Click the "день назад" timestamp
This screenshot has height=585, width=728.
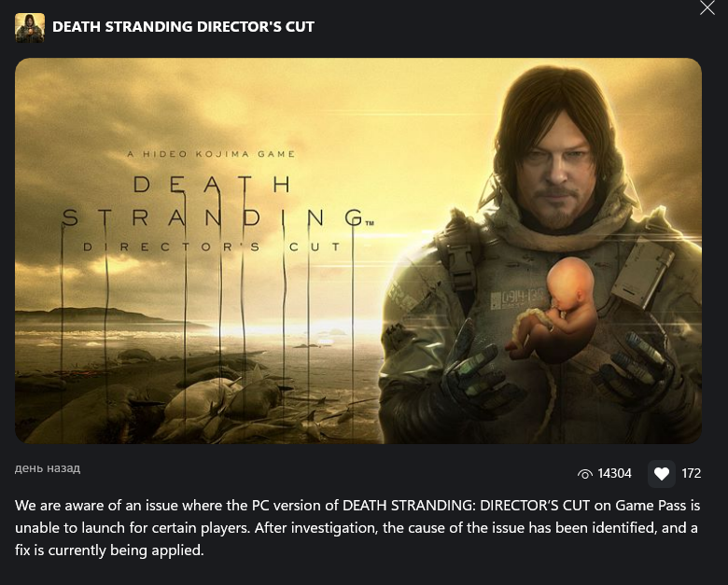coord(48,468)
